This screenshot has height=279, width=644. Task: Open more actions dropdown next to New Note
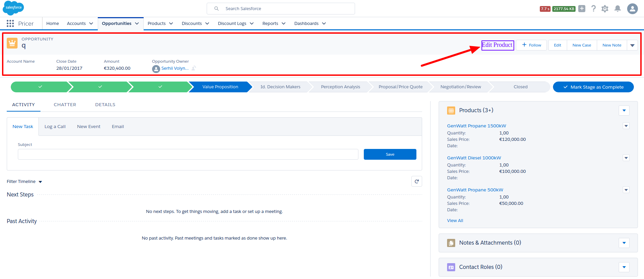(x=632, y=45)
